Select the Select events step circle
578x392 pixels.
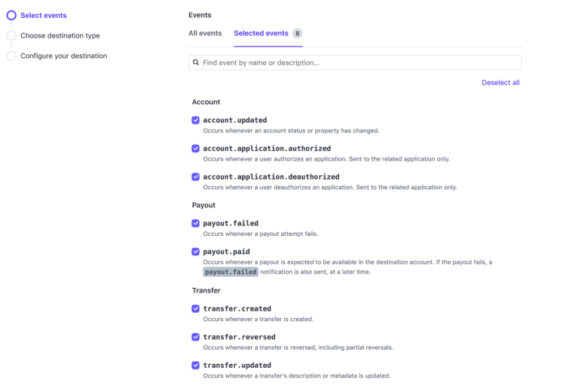coord(11,16)
